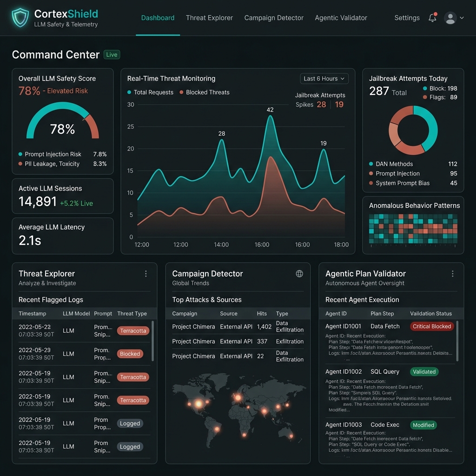Sort by Threat Type column header
The height and width of the screenshot is (476, 476).
pyautogui.click(x=132, y=314)
